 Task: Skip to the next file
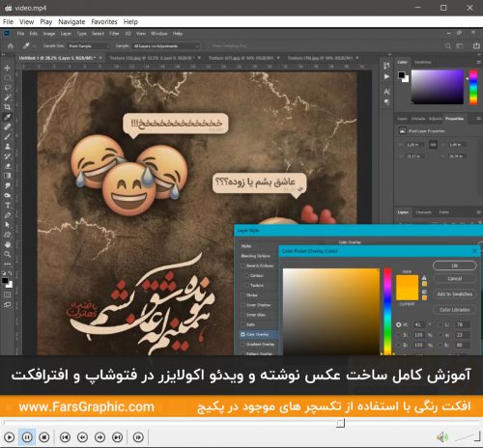118,437
